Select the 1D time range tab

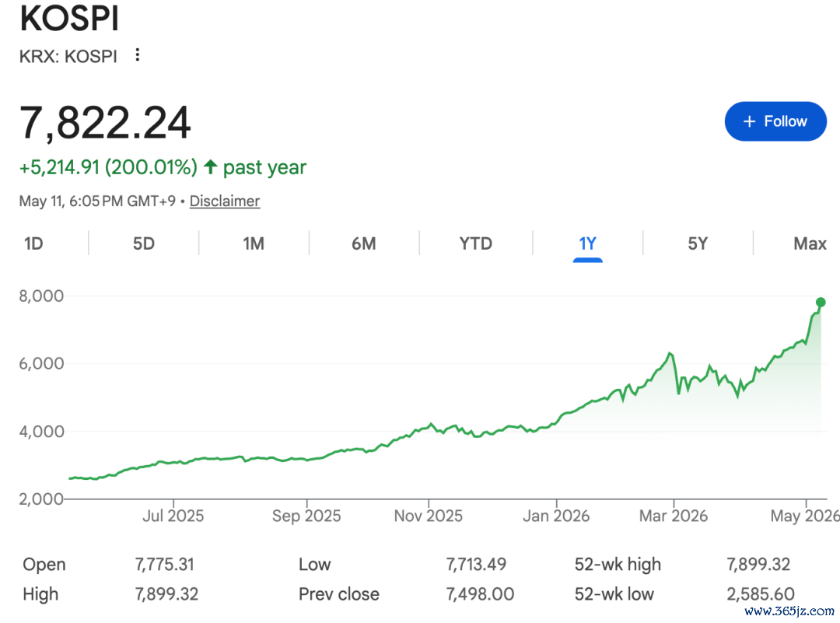point(33,243)
